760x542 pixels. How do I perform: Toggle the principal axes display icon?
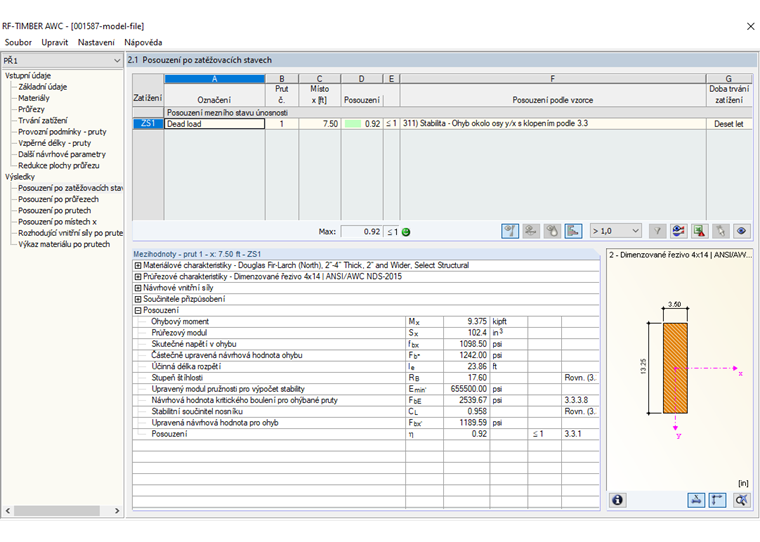(717, 499)
